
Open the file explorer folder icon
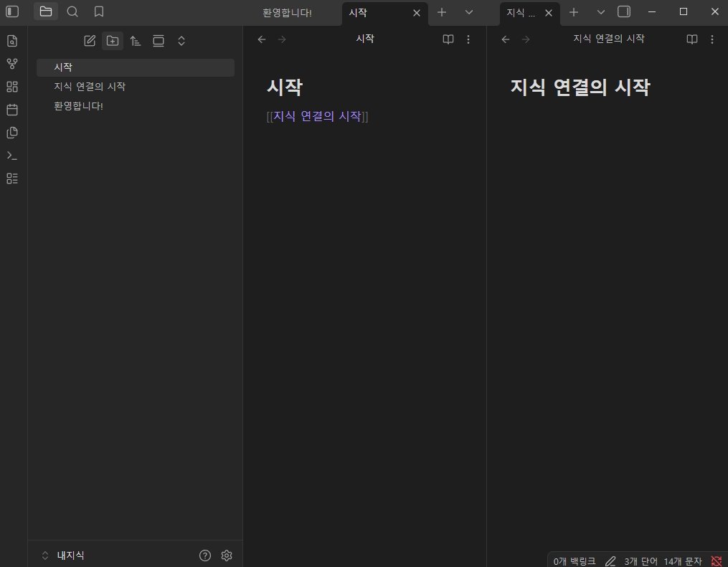click(45, 11)
